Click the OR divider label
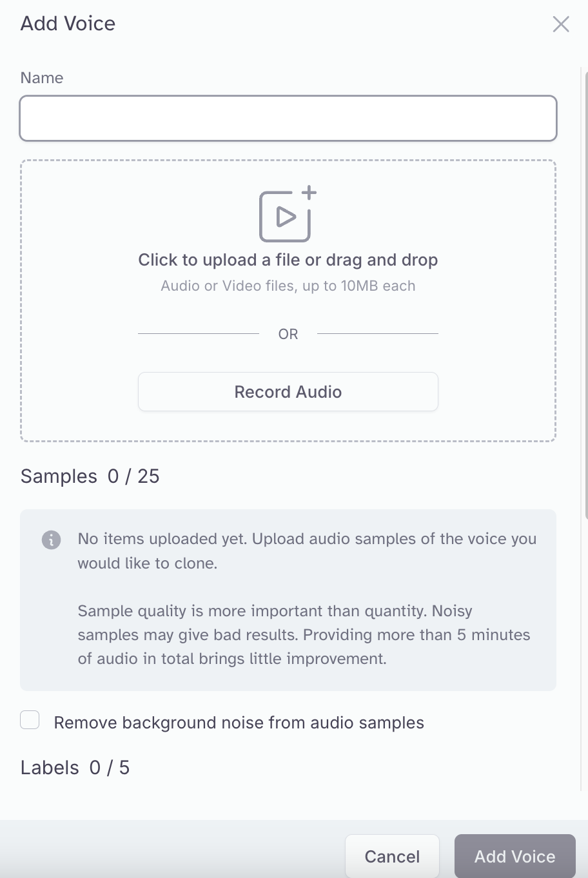Viewport: 588px width, 878px height. 288,334
